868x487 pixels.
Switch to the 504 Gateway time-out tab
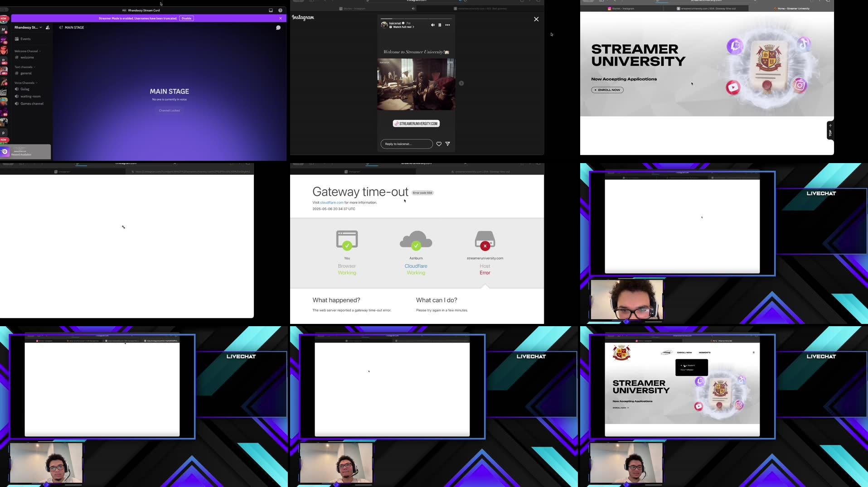pyautogui.click(x=706, y=9)
